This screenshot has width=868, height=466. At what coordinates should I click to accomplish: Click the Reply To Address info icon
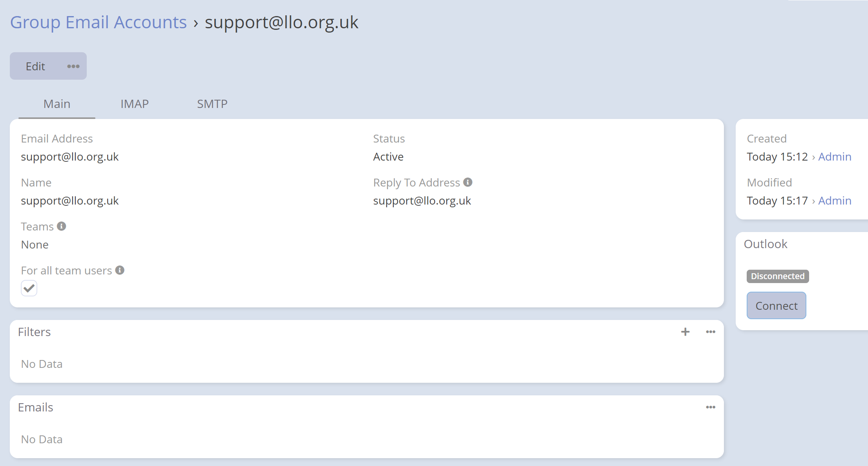pyautogui.click(x=468, y=182)
